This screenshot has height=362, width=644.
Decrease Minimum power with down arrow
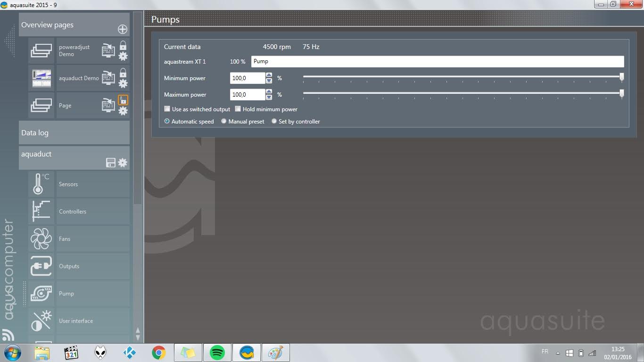[269, 81]
